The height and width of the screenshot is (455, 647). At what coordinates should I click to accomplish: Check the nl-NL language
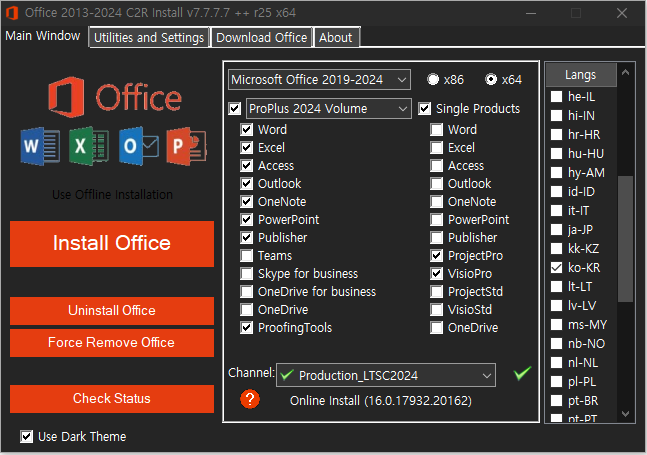[557, 363]
